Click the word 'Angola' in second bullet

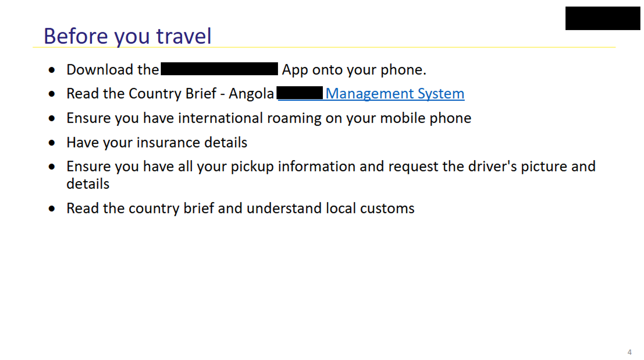pyautogui.click(x=251, y=94)
